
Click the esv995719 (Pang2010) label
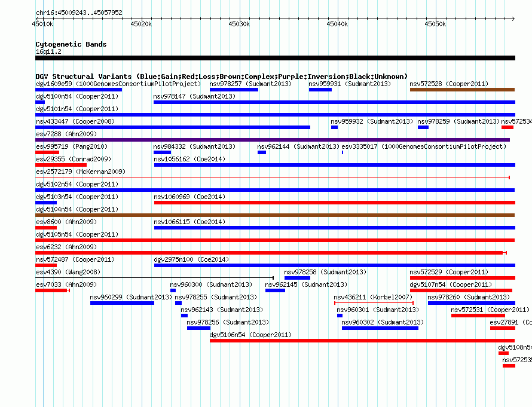click(72, 146)
